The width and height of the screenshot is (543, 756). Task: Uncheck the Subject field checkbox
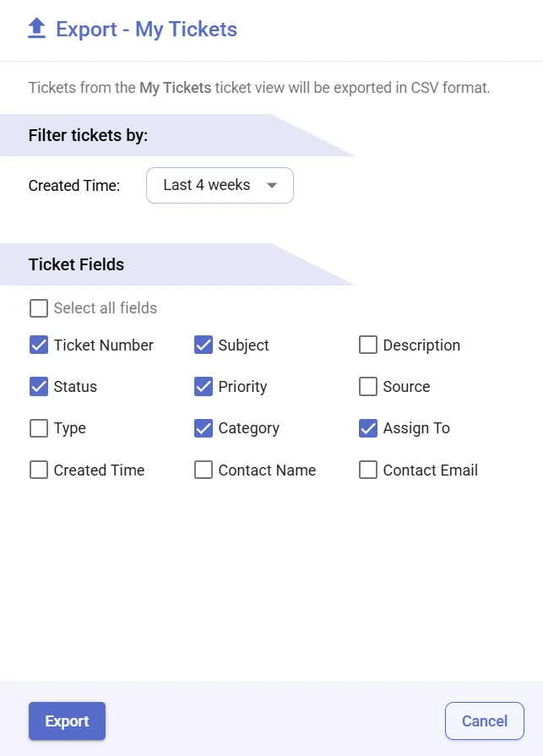coord(204,345)
